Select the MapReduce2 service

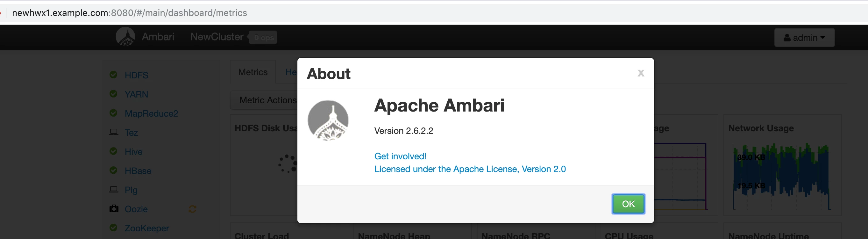tap(151, 113)
